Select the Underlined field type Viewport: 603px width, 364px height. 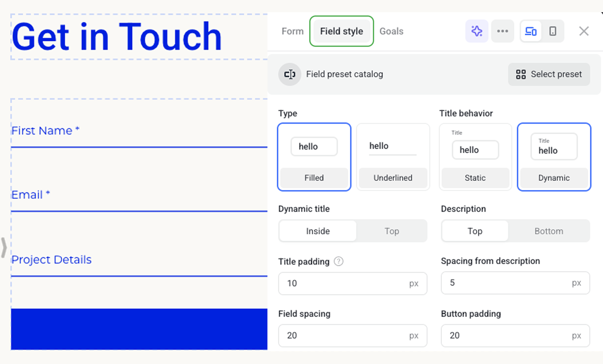[393, 157]
